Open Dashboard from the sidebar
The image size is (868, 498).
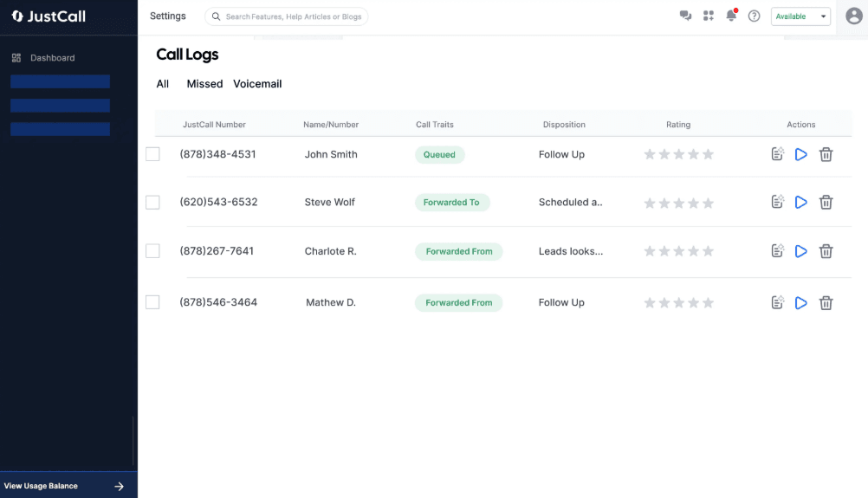click(43, 57)
